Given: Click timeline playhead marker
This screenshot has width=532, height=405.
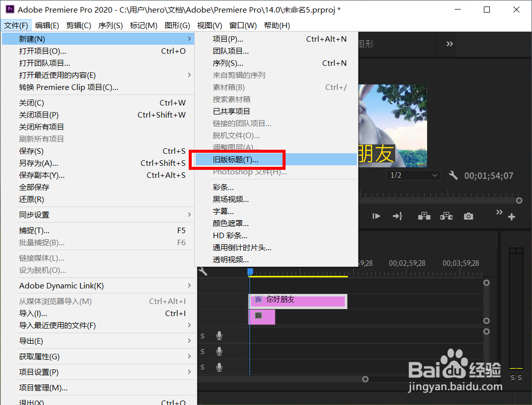Looking at the screenshot, I should tap(250, 271).
